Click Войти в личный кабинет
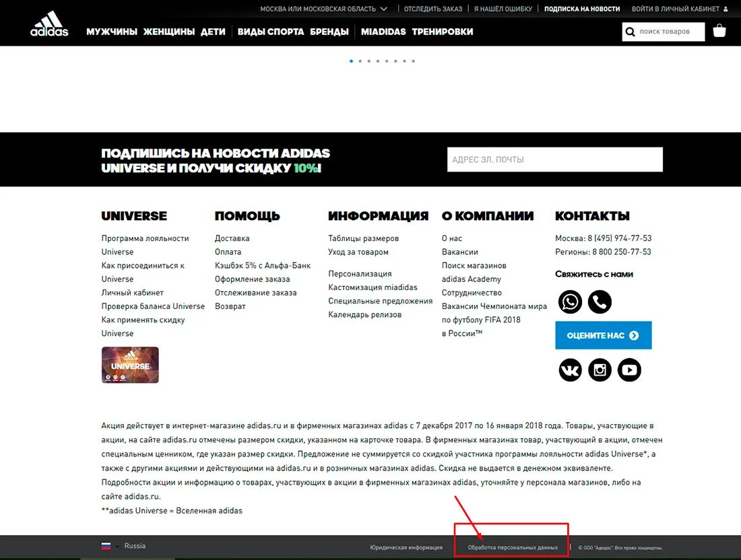The width and height of the screenshot is (741, 560). (675, 9)
